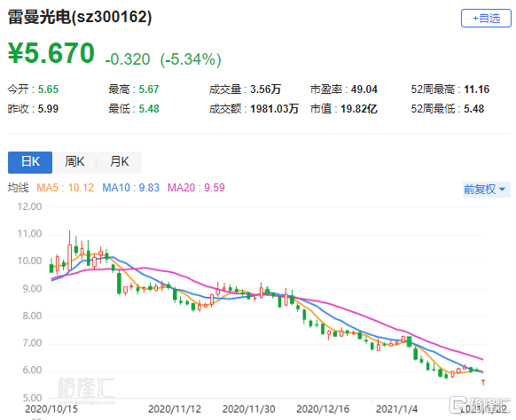Click the 5.00 price axis label

32,398
